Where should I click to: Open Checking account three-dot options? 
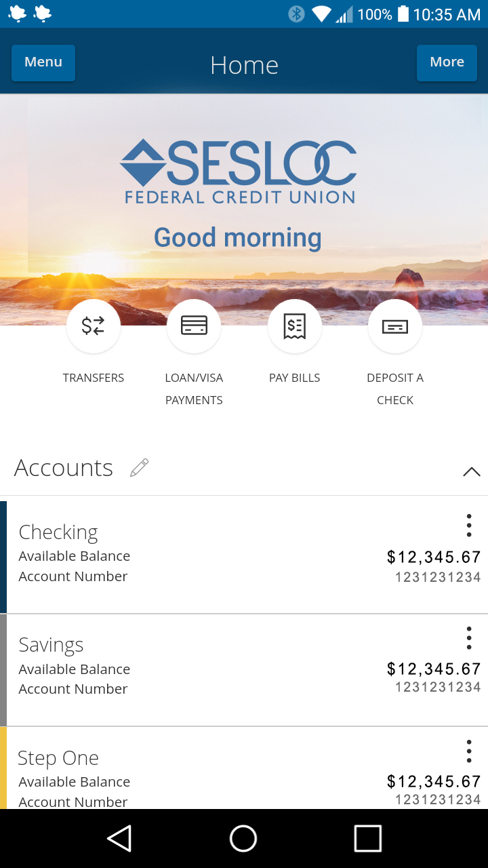tap(468, 526)
